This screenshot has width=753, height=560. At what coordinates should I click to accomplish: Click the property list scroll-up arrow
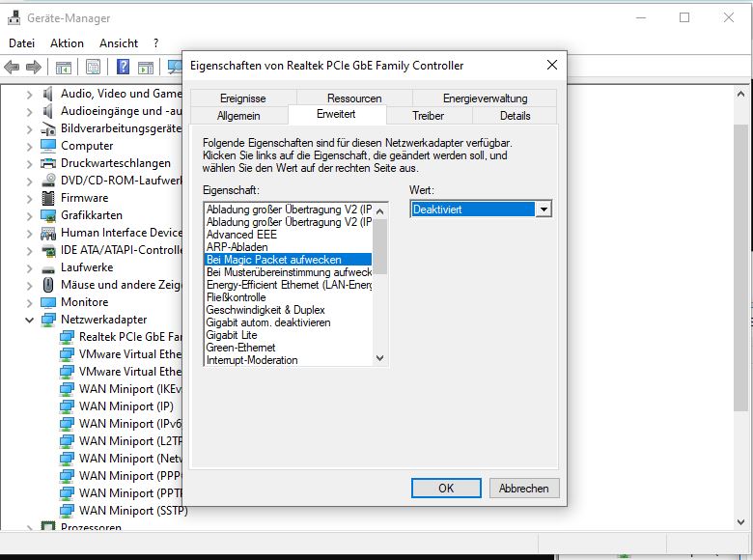(x=379, y=210)
